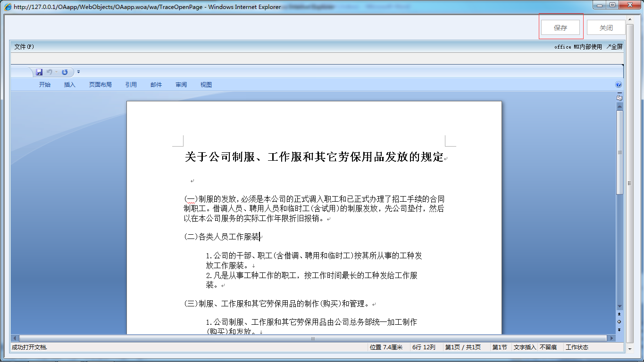
Task: Click the vertical scrollbar down arrow
Action: (x=619, y=305)
